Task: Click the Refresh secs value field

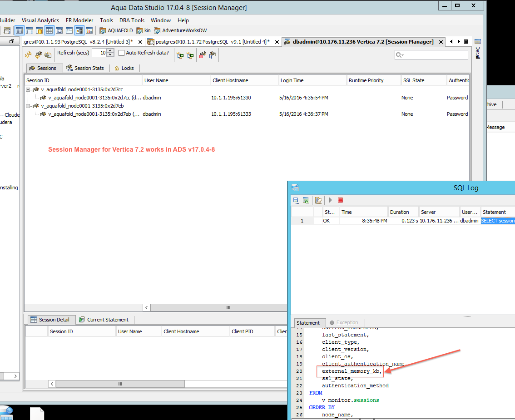Action: coord(99,53)
